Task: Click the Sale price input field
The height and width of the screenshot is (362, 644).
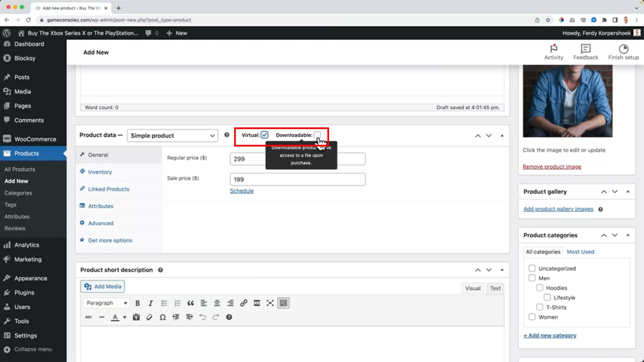Action: tap(297, 179)
